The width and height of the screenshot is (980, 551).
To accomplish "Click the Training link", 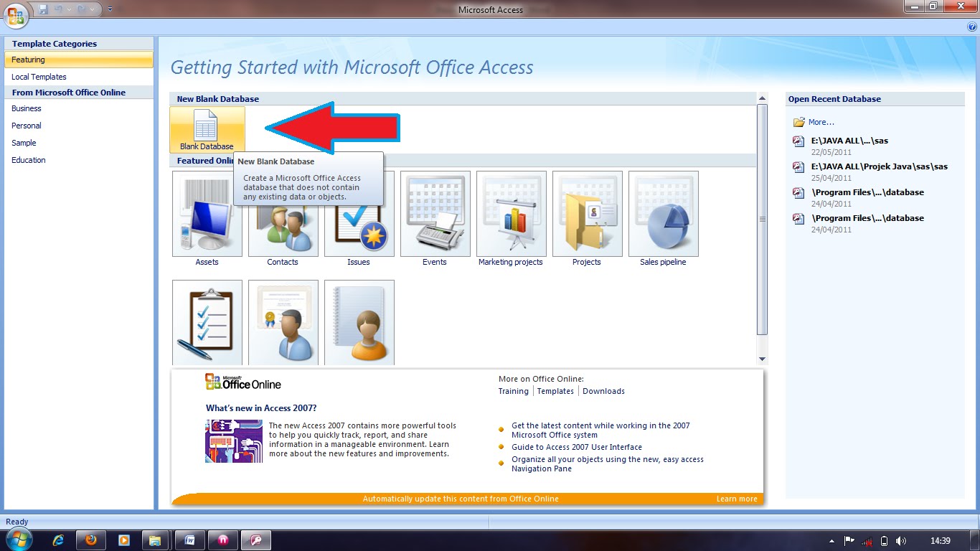I will (x=514, y=391).
